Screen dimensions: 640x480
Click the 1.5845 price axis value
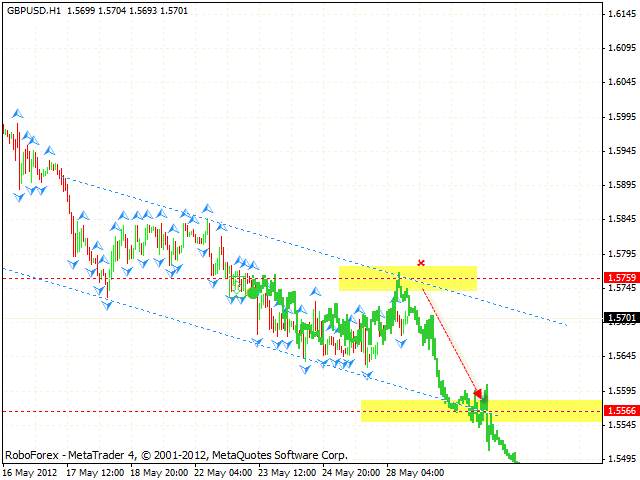click(620, 219)
